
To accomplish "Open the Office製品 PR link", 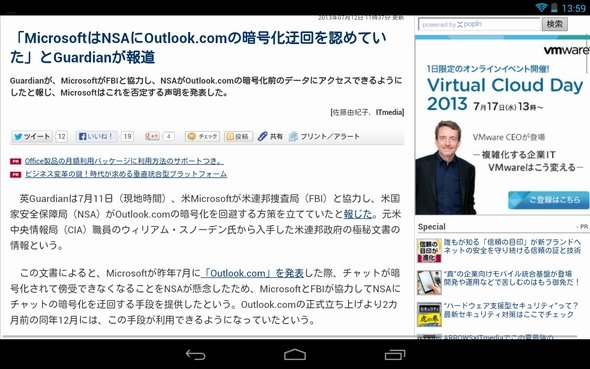I will tap(124, 161).
